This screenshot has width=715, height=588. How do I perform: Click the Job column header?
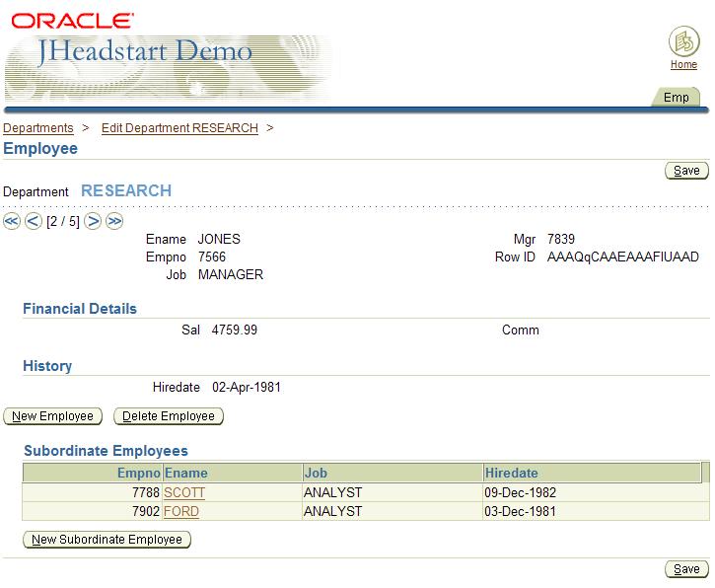tap(316, 473)
